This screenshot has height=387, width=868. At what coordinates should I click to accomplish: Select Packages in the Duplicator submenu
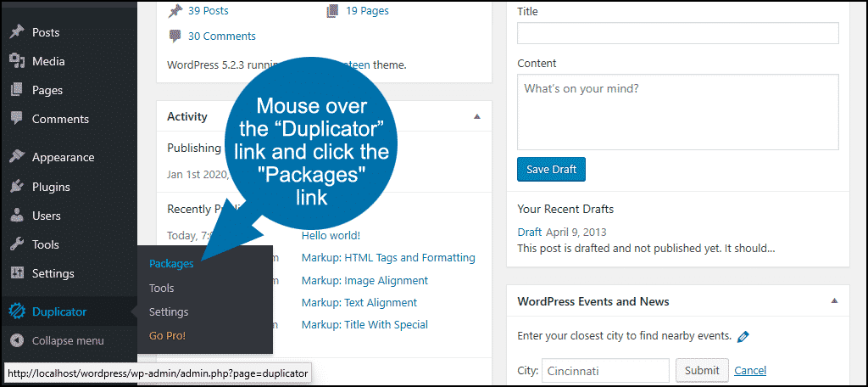click(171, 264)
